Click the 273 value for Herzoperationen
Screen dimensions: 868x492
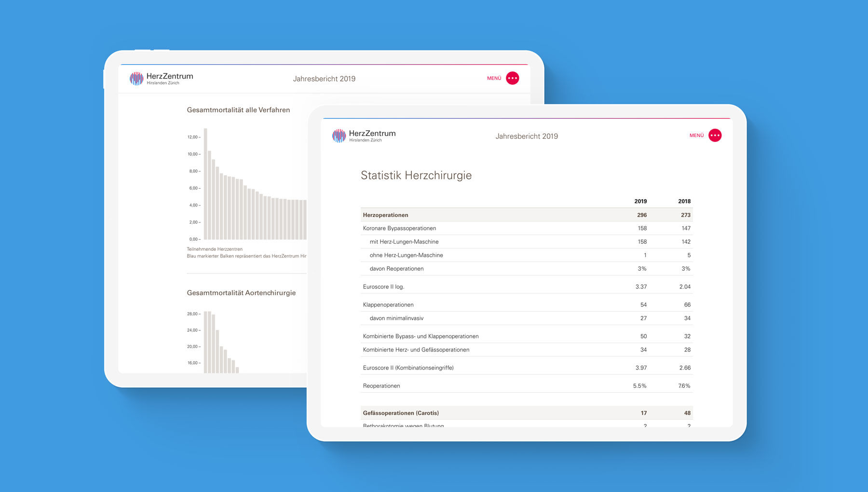pyautogui.click(x=686, y=215)
